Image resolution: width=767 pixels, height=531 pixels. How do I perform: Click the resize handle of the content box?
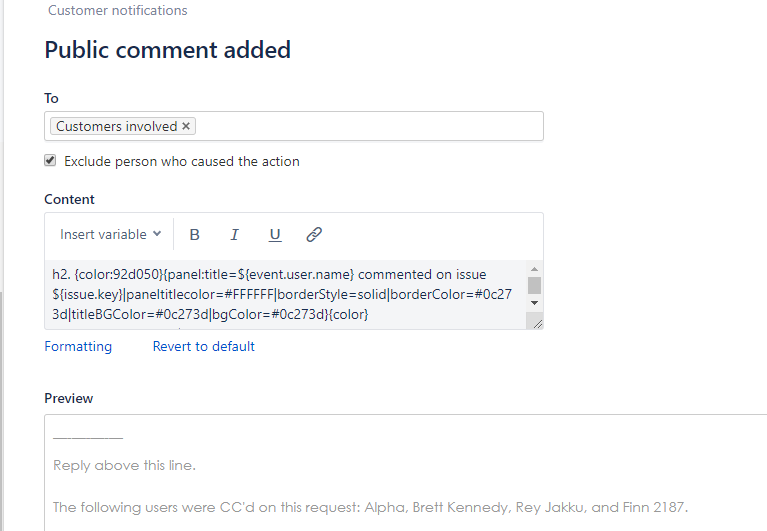tap(538, 323)
